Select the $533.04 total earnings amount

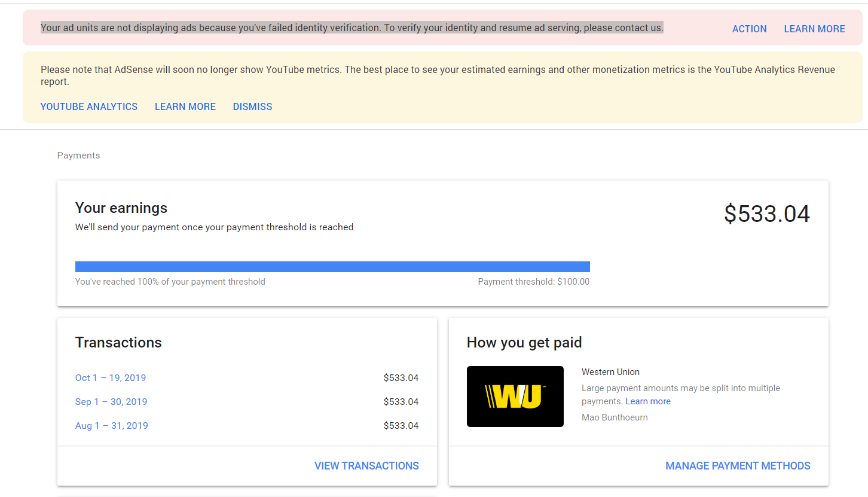(767, 214)
